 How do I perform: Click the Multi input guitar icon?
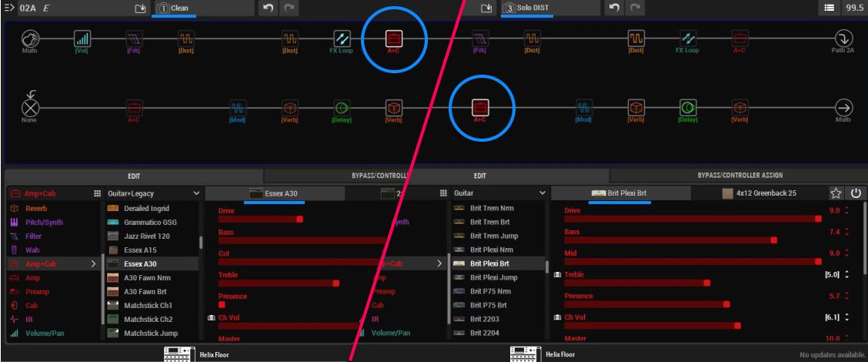(31, 39)
